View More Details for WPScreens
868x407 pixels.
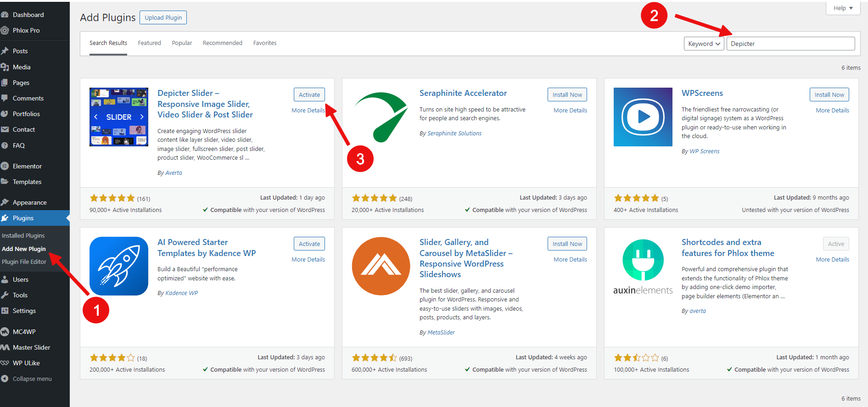[832, 110]
